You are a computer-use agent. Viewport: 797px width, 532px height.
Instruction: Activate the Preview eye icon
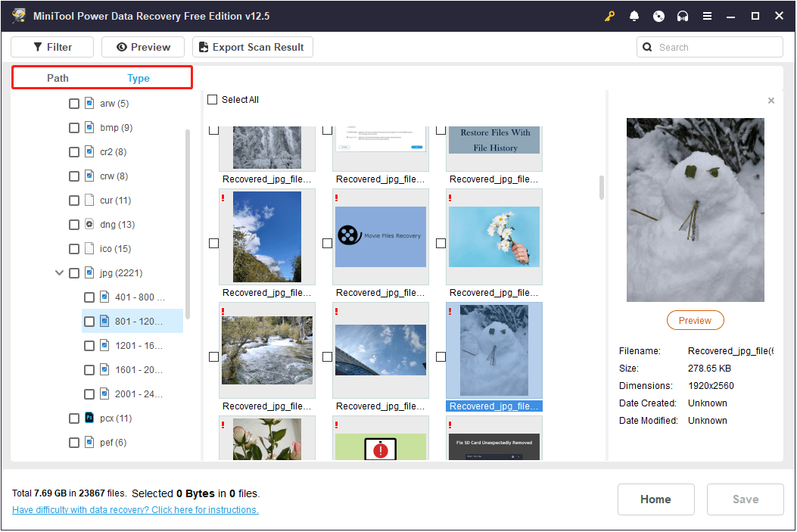pos(123,47)
